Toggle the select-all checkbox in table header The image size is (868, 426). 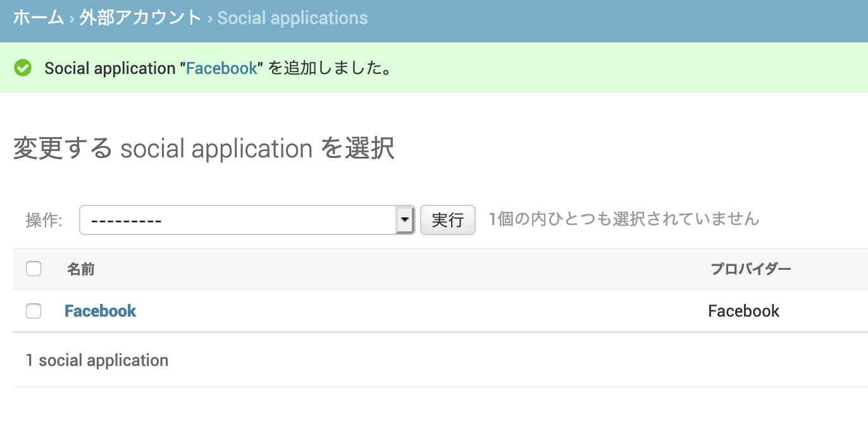tap(34, 269)
